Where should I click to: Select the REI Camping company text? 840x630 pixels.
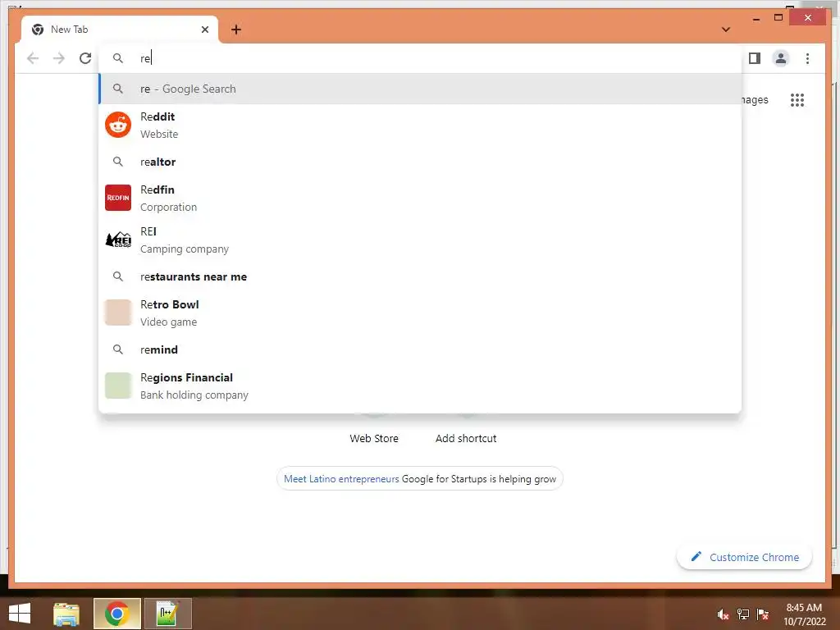pyautogui.click(x=185, y=240)
